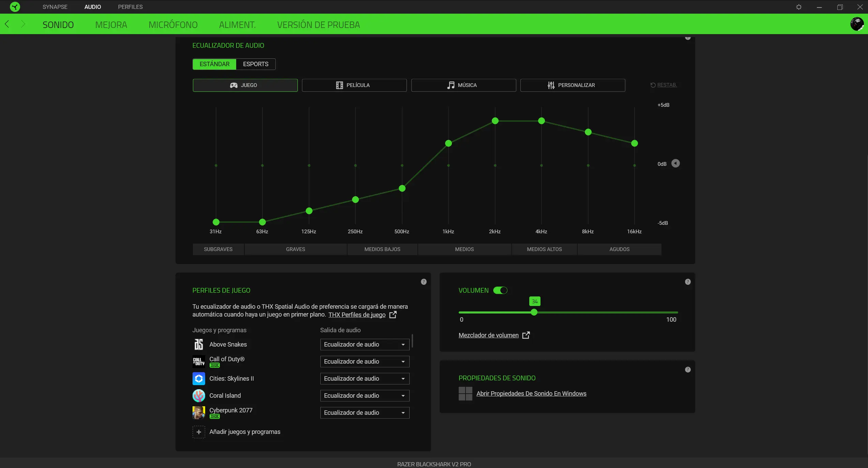The width and height of the screenshot is (868, 468).
Task: Click the AGUDOS frequency range label
Action: (619, 249)
